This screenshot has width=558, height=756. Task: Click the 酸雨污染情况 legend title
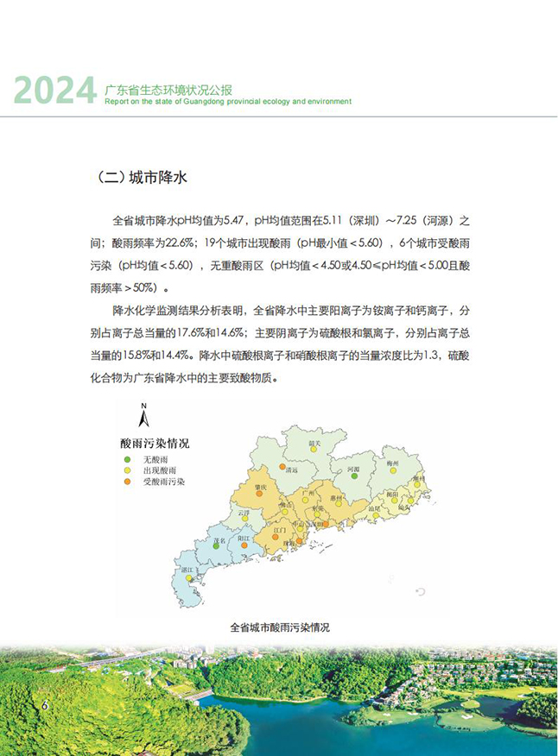tap(155, 444)
